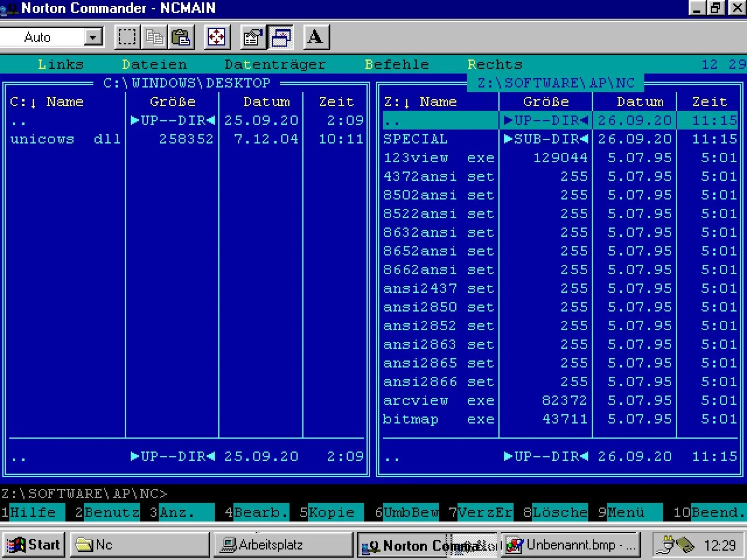This screenshot has width=747, height=560.
Task: Click the taskbar clock showing 12:29
Action: [x=720, y=545]
